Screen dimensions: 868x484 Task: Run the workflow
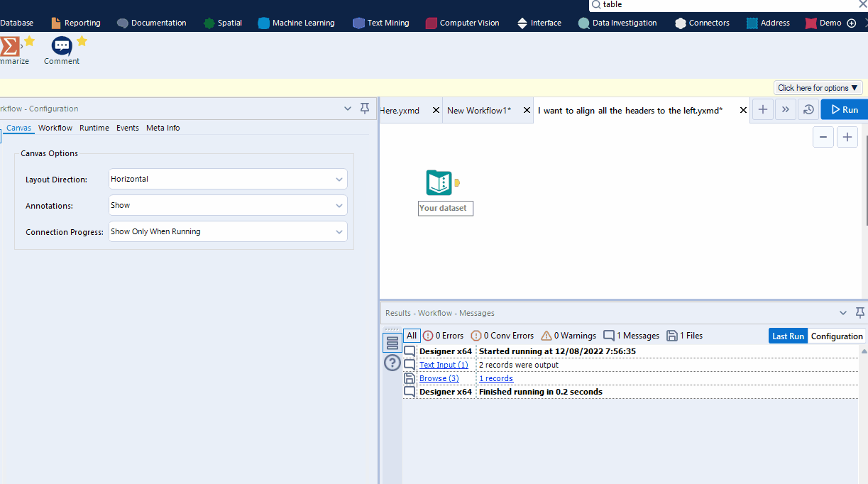(x=844, y=109)
